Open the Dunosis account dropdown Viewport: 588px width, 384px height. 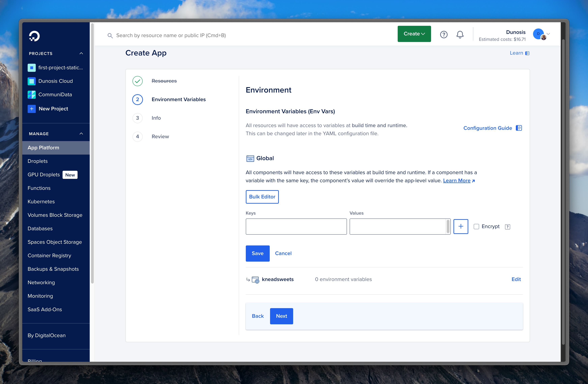548,34
